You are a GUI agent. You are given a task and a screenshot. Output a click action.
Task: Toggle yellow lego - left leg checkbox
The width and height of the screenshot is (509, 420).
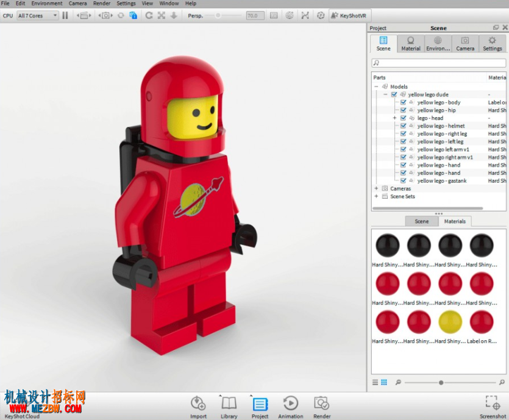click(x=403, y=141)
